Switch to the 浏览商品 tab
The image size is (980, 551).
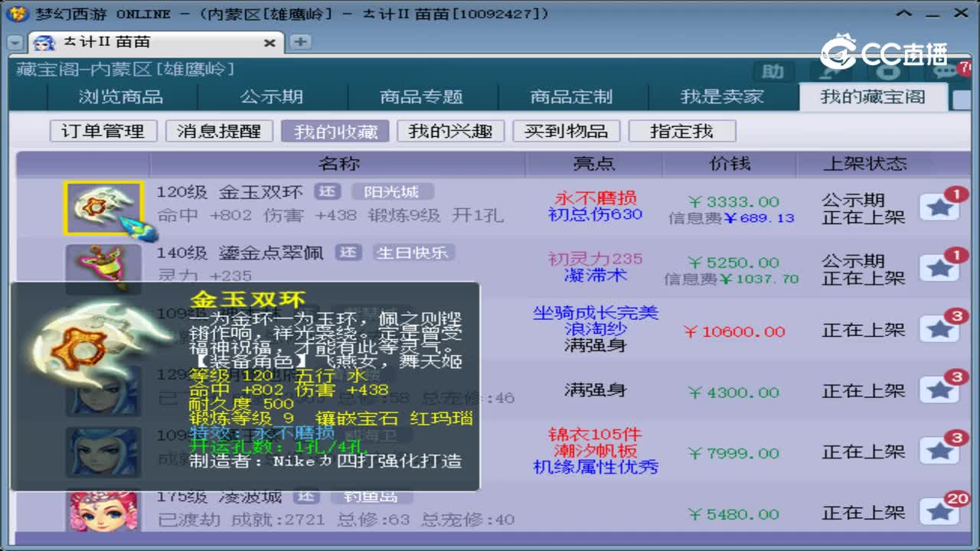(x=121, y=97)
